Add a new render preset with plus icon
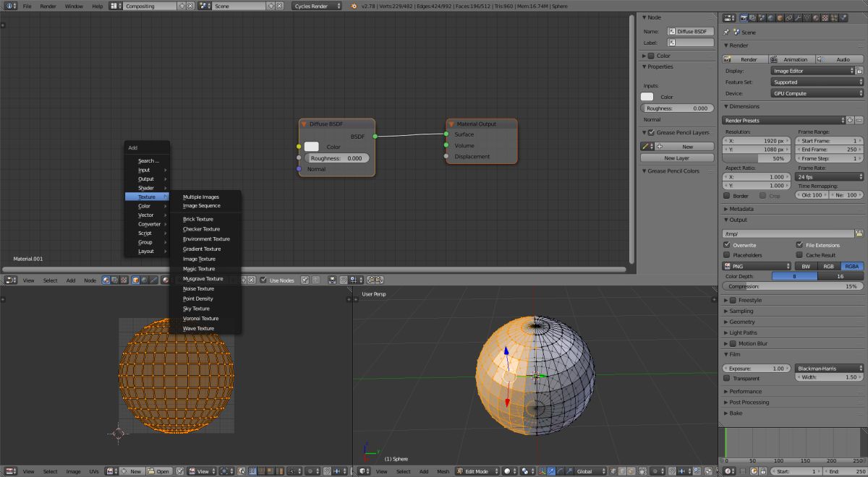This screenshot has width=868, height=477. [x=851, y=120]
